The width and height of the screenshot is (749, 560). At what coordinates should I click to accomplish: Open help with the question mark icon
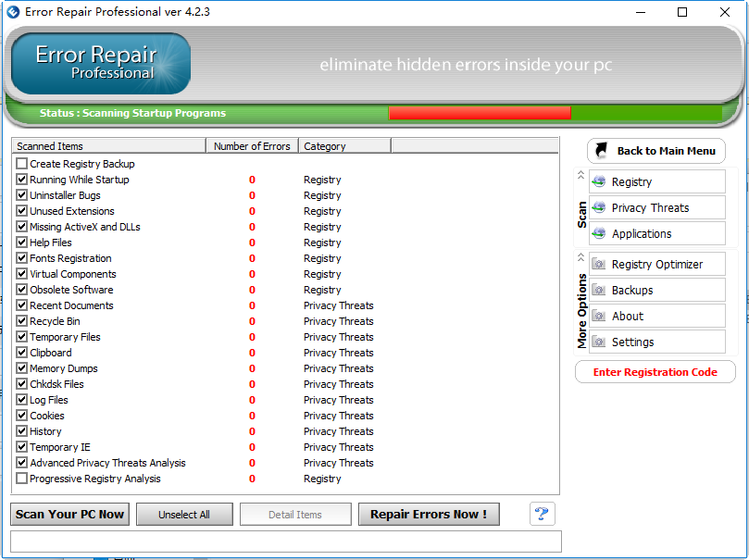pyautogui.click(x=542, y=514)
